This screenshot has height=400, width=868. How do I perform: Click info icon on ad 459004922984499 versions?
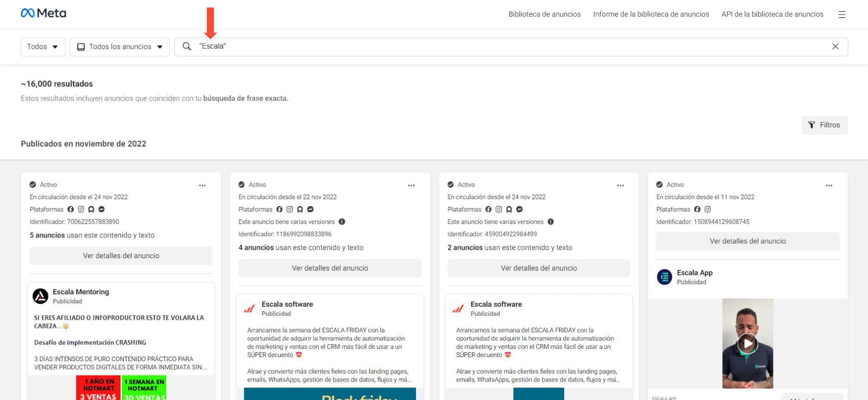[x=551, y=222]
